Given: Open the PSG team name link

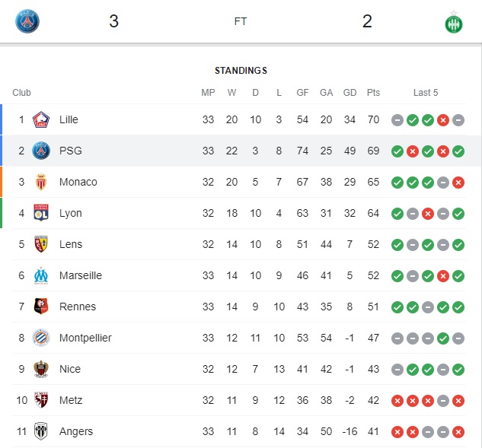Looking at the screenshot, I should (x=71, y=151).
